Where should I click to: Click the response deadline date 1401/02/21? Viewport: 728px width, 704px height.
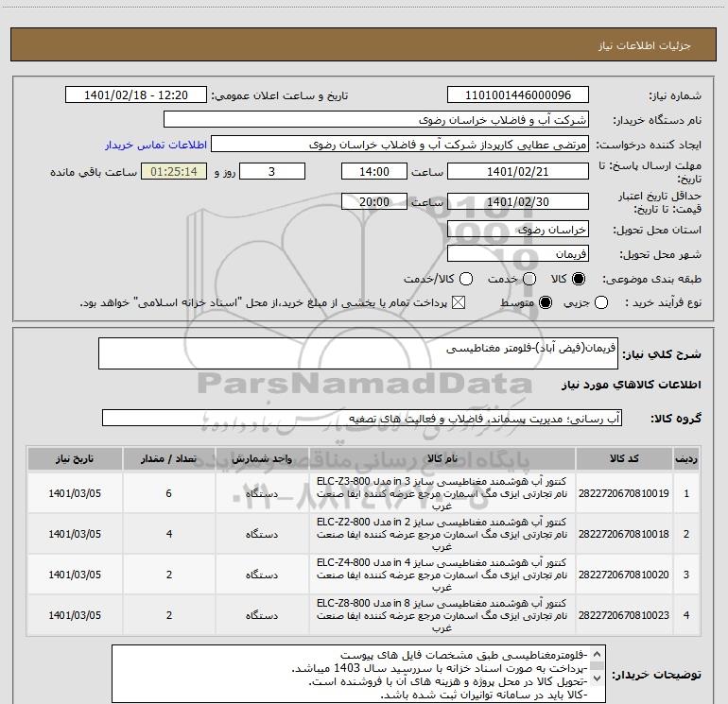518,172
